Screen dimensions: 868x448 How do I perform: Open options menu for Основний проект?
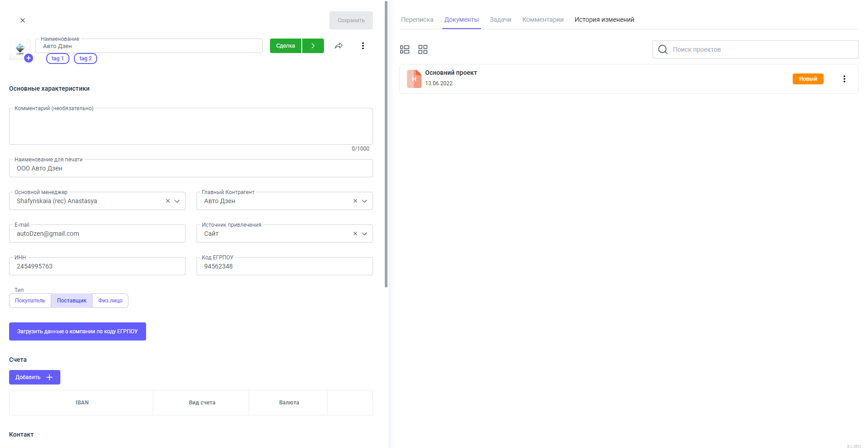click(x=844, y=79)
